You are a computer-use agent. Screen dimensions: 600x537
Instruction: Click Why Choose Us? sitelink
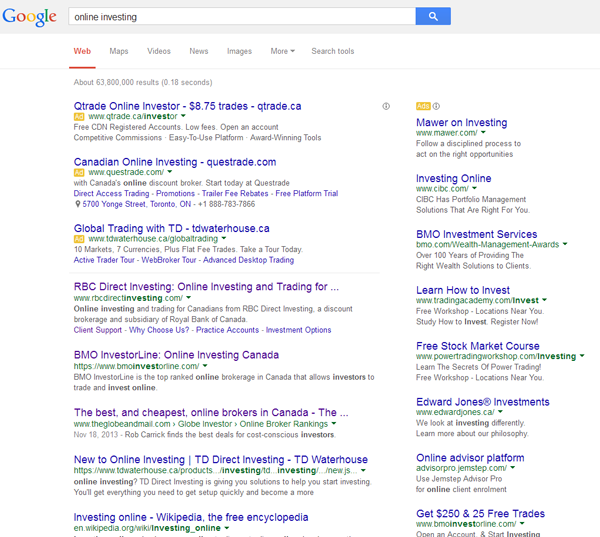pos(159,330)
